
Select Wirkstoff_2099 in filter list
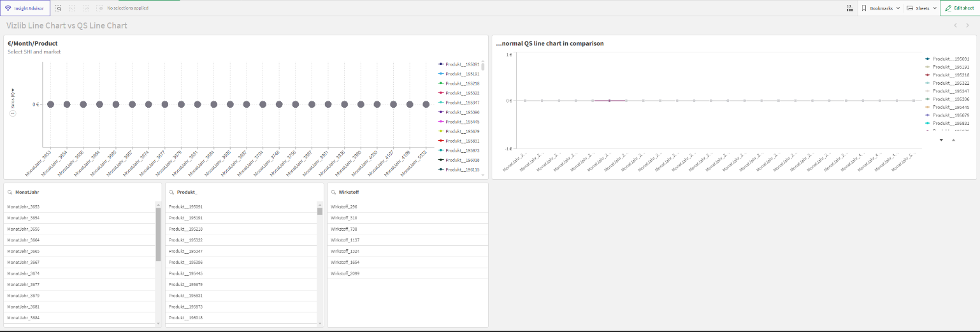tap(408, 273)
